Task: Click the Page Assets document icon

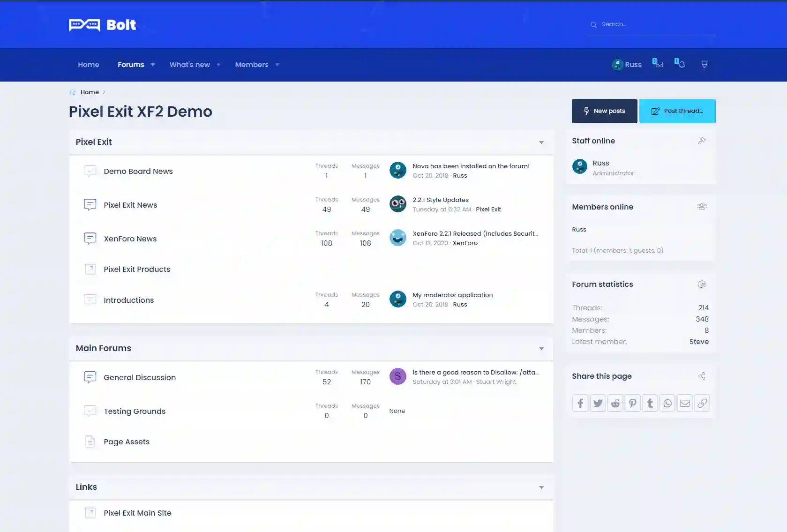Action: tap(90, 442)
